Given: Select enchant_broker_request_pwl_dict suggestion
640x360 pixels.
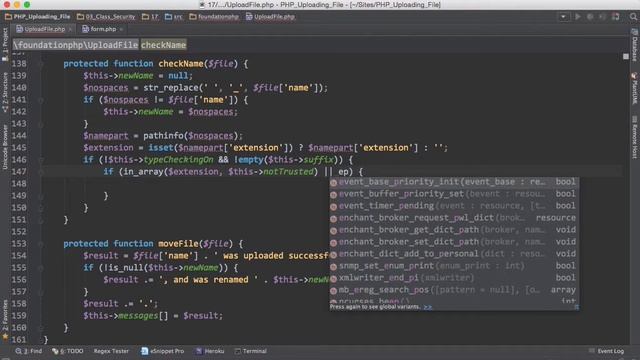Looking at the screenshot, I should click(x=454, y=218).
